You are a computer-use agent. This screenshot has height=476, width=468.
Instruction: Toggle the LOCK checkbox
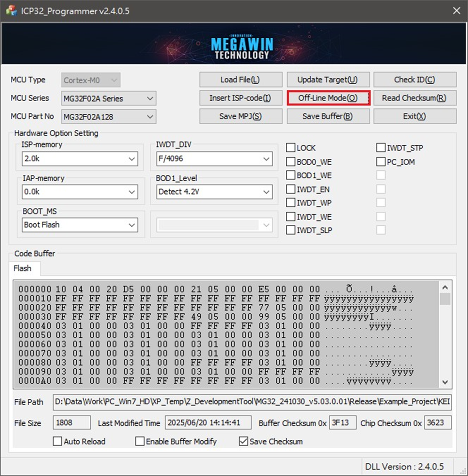pos(291,148)
